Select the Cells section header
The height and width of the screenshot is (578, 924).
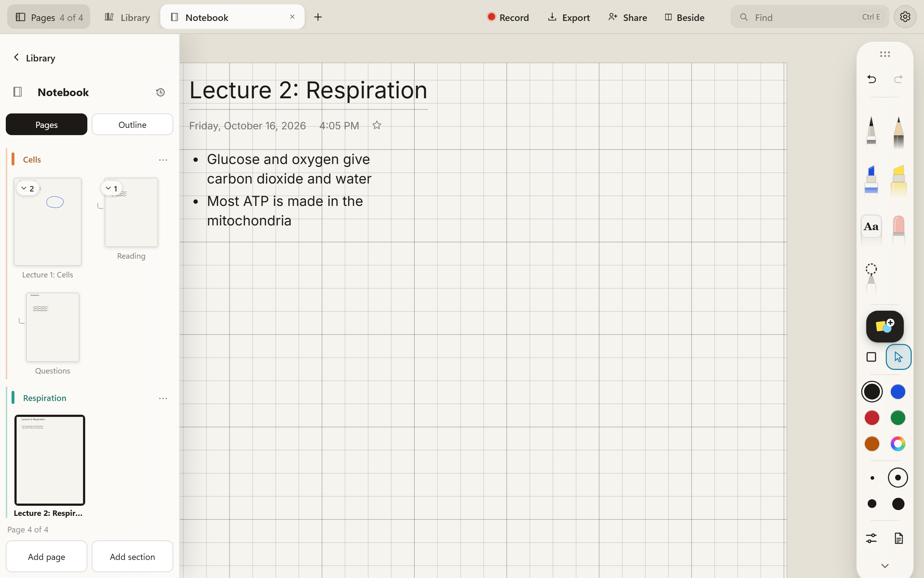[32, 159]
